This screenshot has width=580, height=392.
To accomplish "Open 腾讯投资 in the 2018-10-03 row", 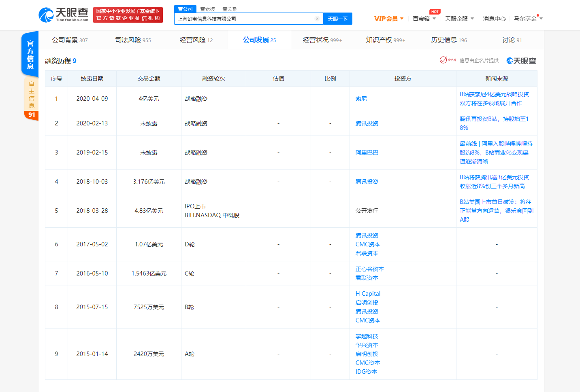I will (x=367, y=182).
